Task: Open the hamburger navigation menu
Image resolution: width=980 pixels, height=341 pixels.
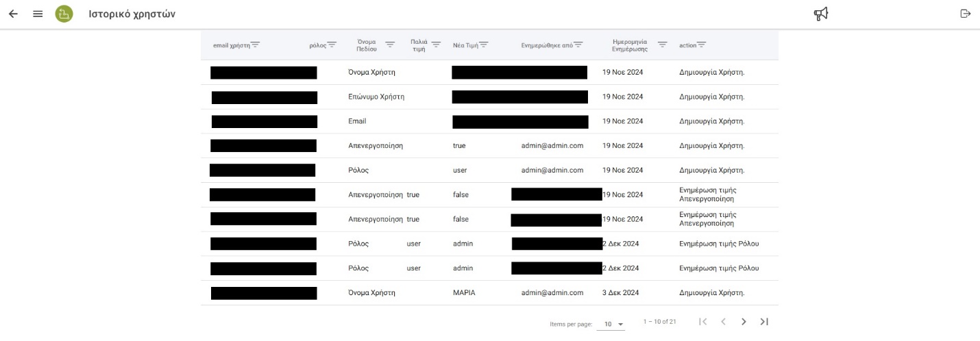Action: pos(38,14)
